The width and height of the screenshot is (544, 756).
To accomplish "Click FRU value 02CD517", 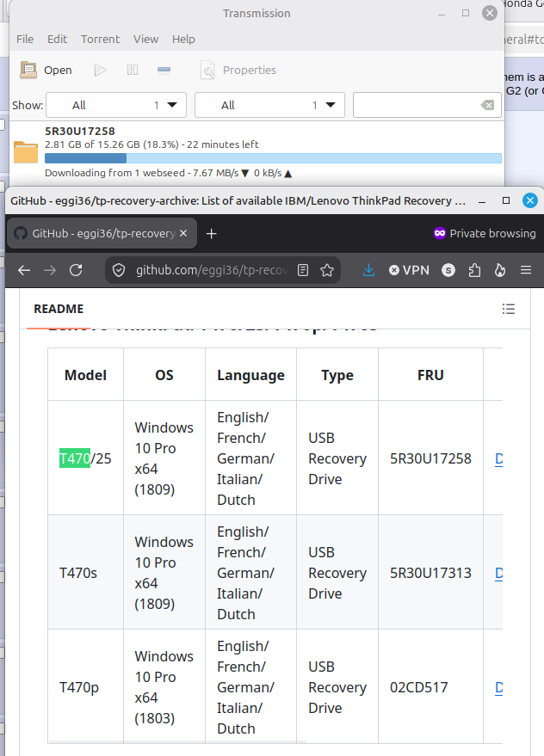I will click(x=419, y=687).
